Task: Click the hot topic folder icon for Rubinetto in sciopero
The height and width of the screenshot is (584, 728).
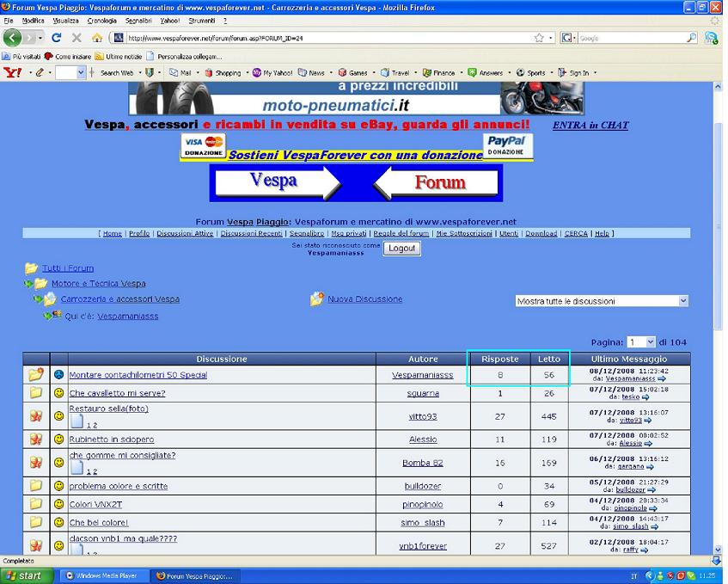Action: point(36,439)
